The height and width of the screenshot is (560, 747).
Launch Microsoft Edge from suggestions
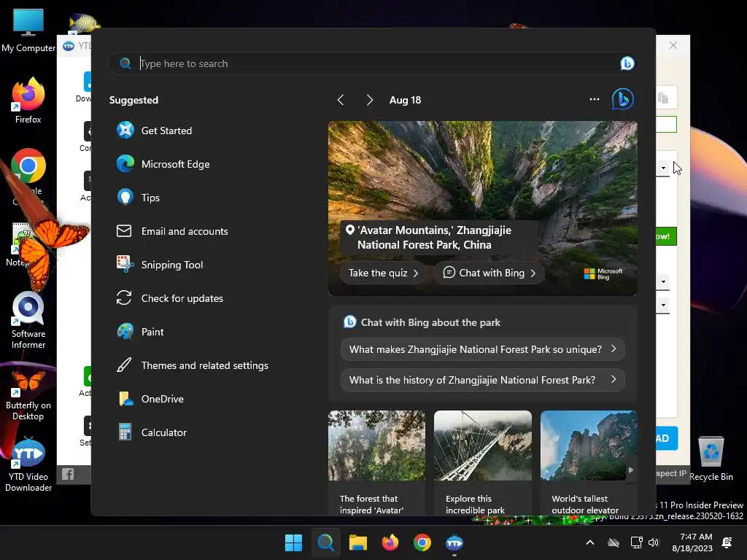coord(163,164)
